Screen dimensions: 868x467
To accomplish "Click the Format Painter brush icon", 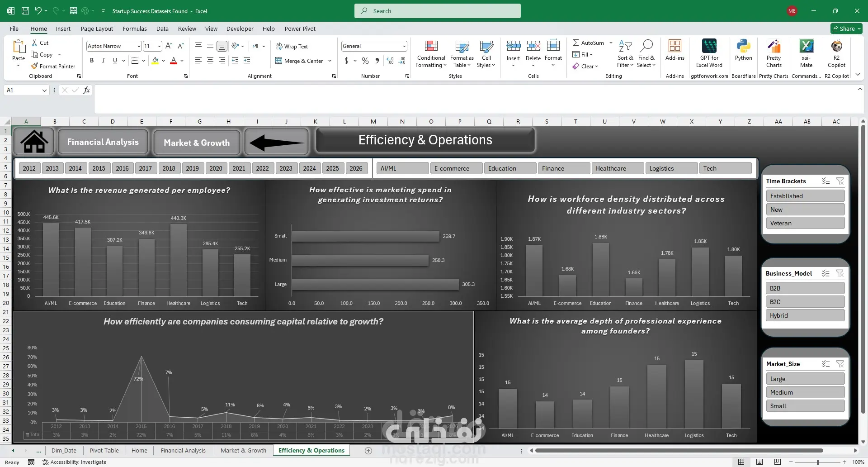I will [34, 66].
